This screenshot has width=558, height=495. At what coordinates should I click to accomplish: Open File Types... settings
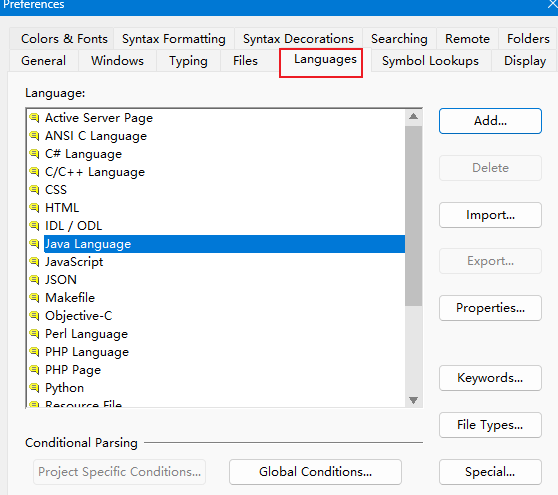point(490,425)
